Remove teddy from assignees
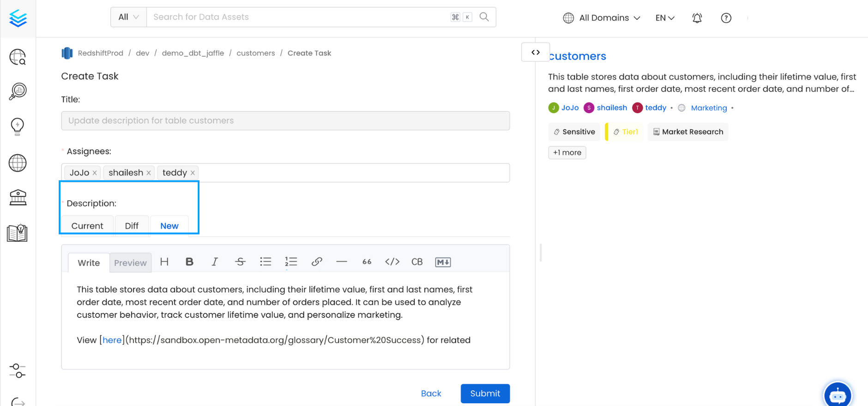The width and height of the screenshot is (868, 406). [193, 173]
